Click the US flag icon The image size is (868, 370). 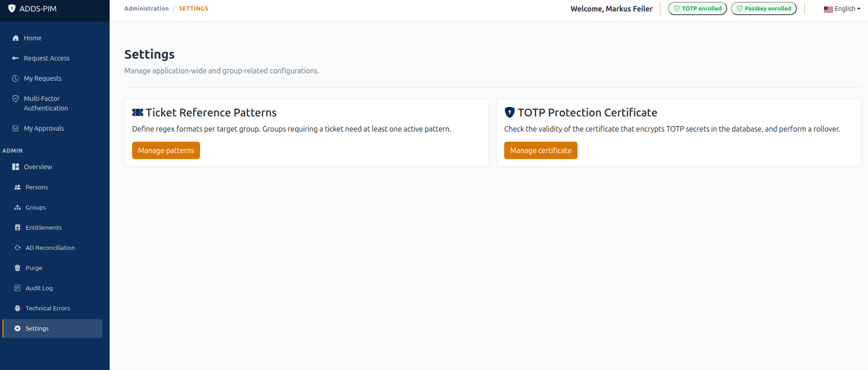[x=828, y=9]
